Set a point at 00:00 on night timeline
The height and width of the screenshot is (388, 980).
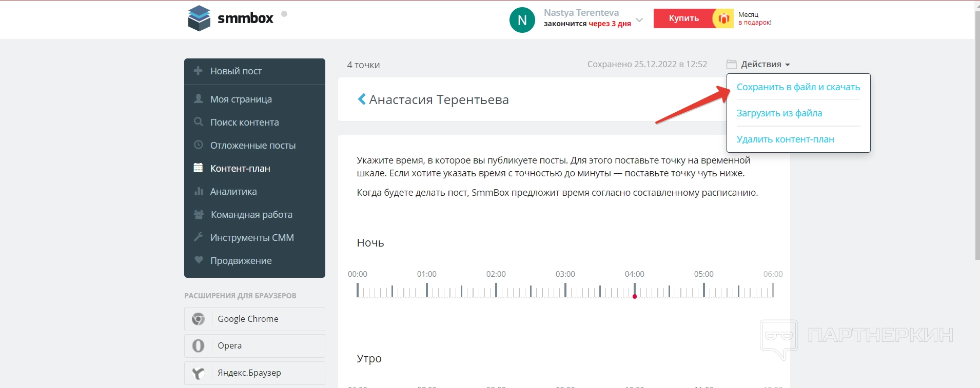point(358,291)
